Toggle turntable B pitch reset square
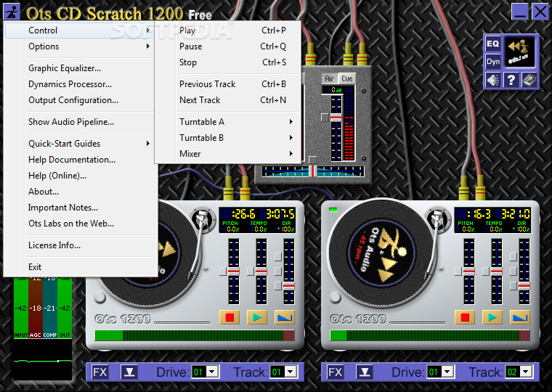The image size is (552, 392). [458, 271]
